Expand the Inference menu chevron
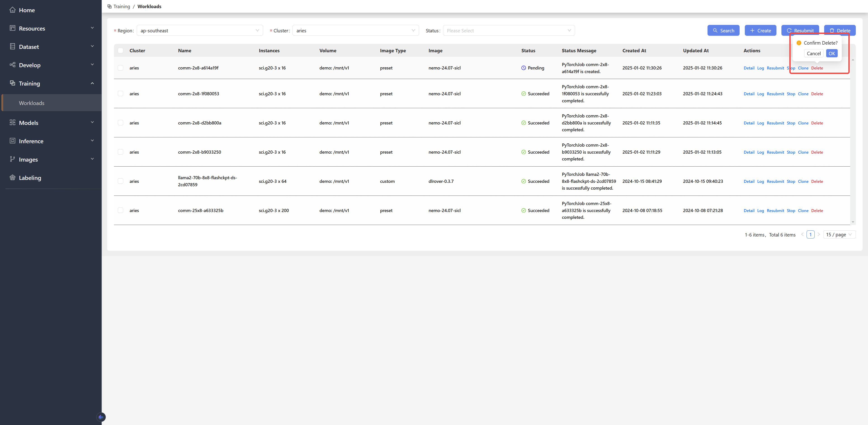868x425 pixels. click(92, 140)
